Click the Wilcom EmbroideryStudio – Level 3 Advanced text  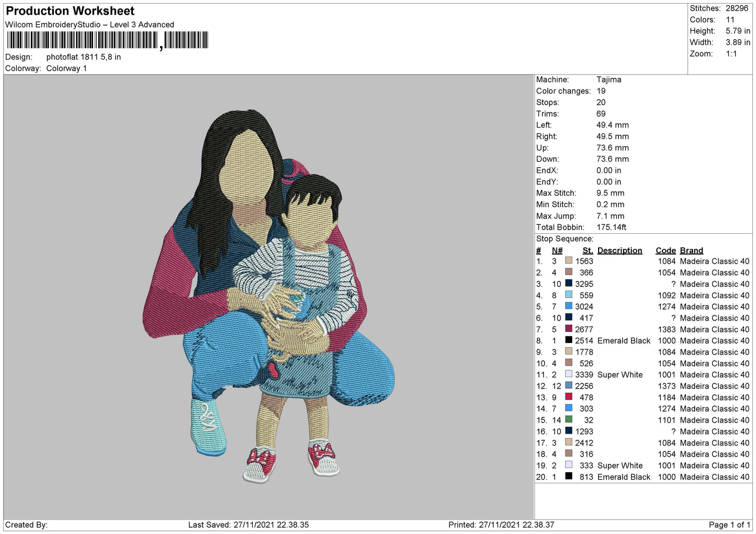coord(89,25)
